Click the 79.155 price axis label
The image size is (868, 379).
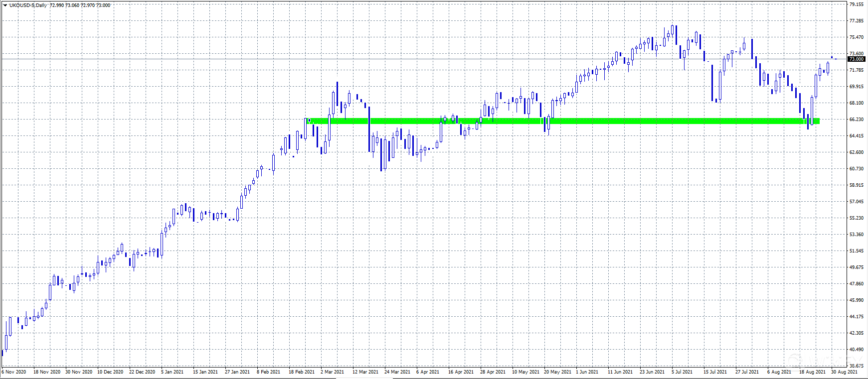[x=857, y=4]
